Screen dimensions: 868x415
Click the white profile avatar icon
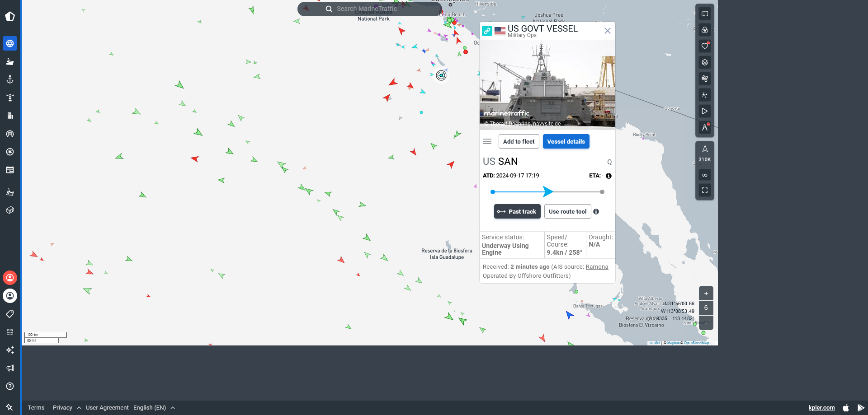(10, 296)
